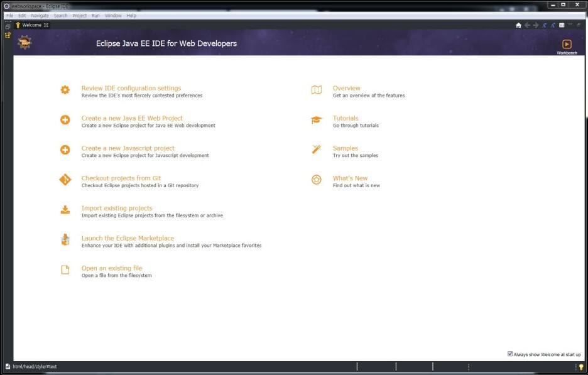This screenshot has width=588, height=375.
Task: Open the Overview link
Action: [x=347, y=88]
